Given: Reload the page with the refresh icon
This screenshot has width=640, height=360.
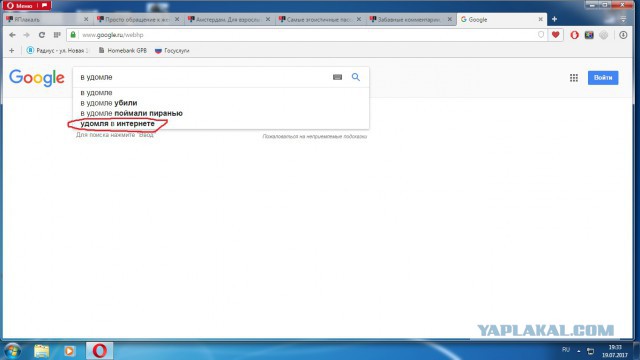Looking at the screenshot, I should coord(42,35).
